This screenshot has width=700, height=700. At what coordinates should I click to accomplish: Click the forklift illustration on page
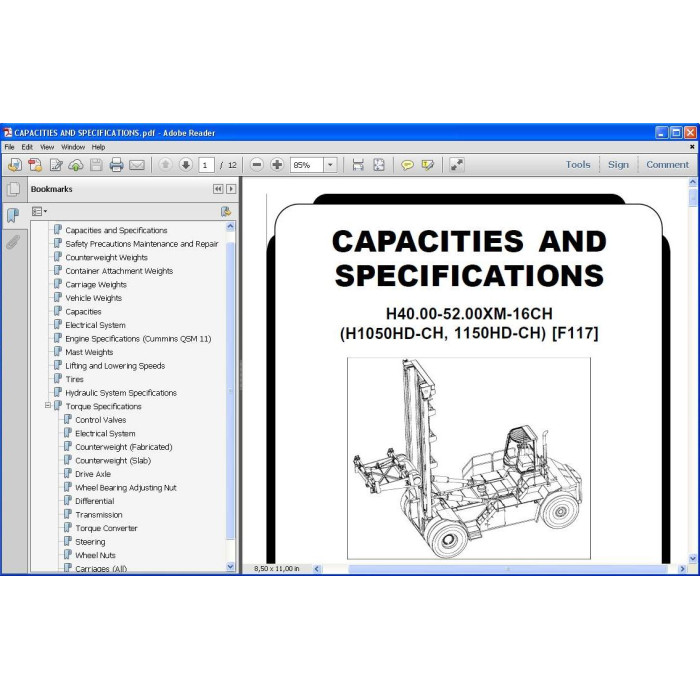click(469, 458)
